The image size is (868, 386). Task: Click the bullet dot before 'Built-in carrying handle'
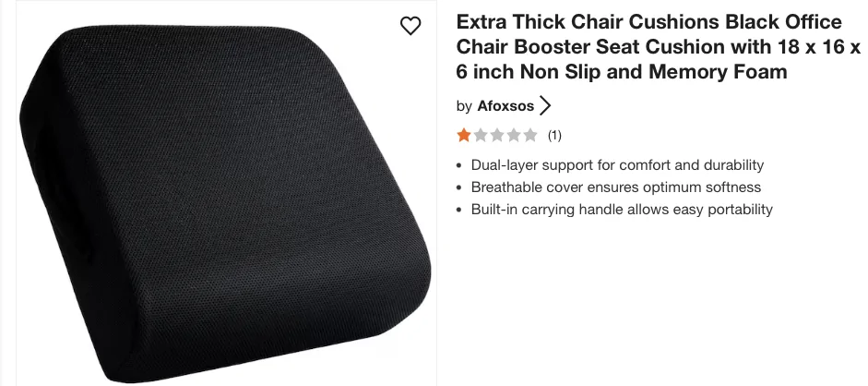click(459, 210)
